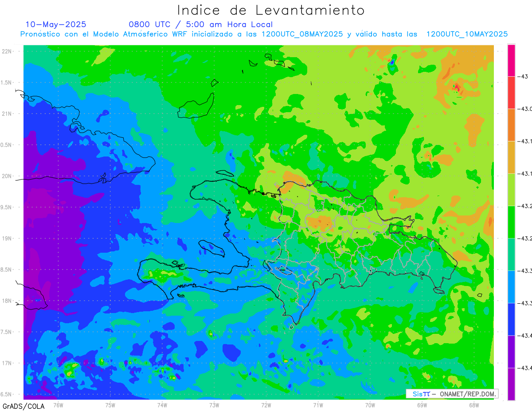Click the '68W' longitude label

coord(474,405)
